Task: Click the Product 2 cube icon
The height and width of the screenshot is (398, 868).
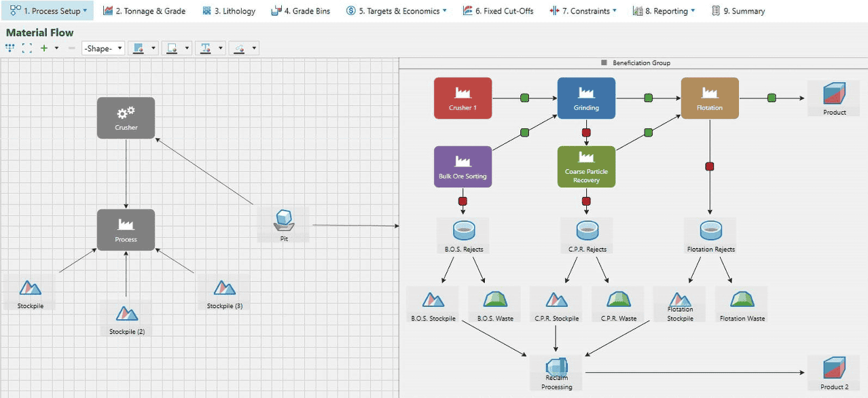Action: click(833, 368)
